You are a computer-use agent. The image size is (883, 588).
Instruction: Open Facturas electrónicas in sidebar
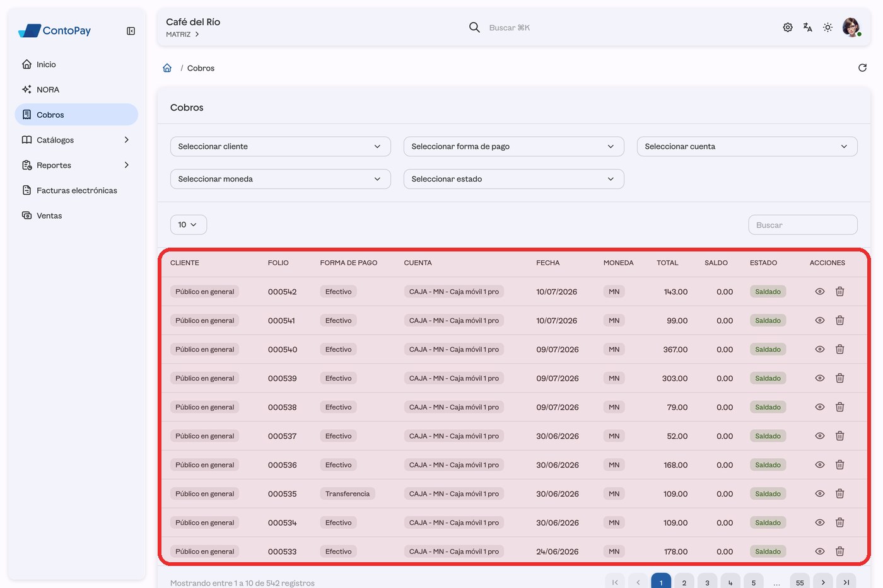[76, 190]
